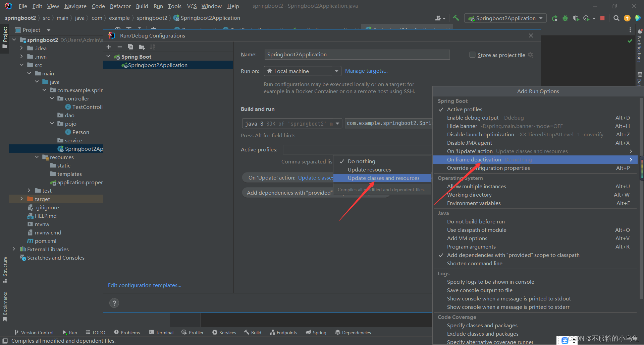The height and width of the screenshot is (345, 644).
Task: Click the gear icon next to Store as project file
Action: 531,55
